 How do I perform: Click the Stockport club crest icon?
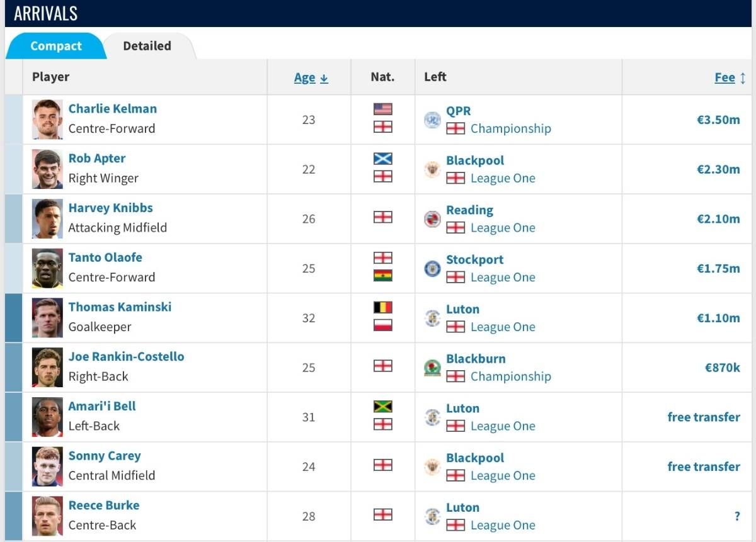[x=432, y=269]
